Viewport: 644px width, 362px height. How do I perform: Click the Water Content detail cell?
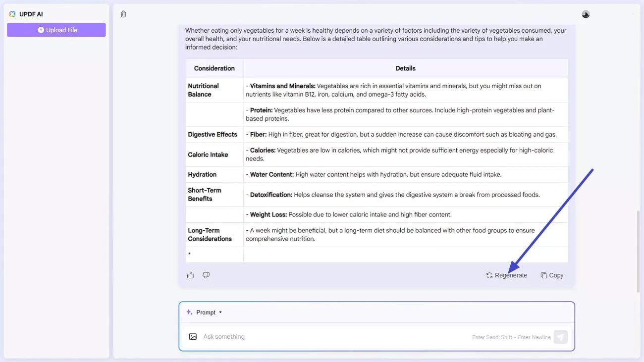pos(405,174)
